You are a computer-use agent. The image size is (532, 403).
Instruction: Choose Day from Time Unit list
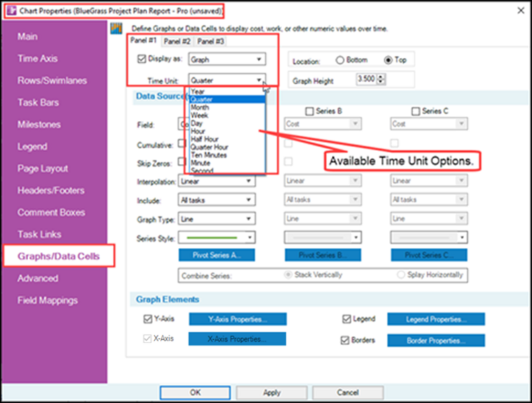[227, 123]
